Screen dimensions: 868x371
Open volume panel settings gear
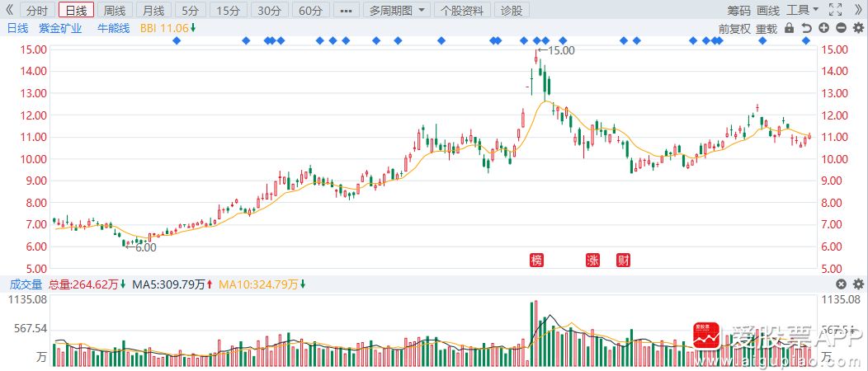[857, 284]
